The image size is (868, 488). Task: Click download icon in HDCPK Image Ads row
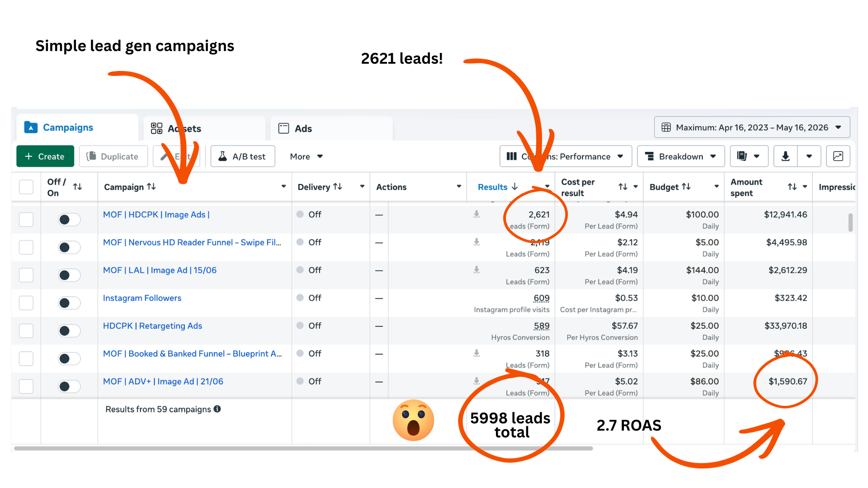point(476,214)
